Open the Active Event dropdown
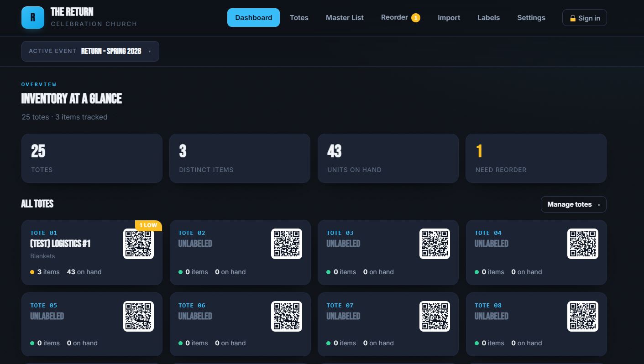The height and width of the screenshot is (364, 644). [90, 51]
